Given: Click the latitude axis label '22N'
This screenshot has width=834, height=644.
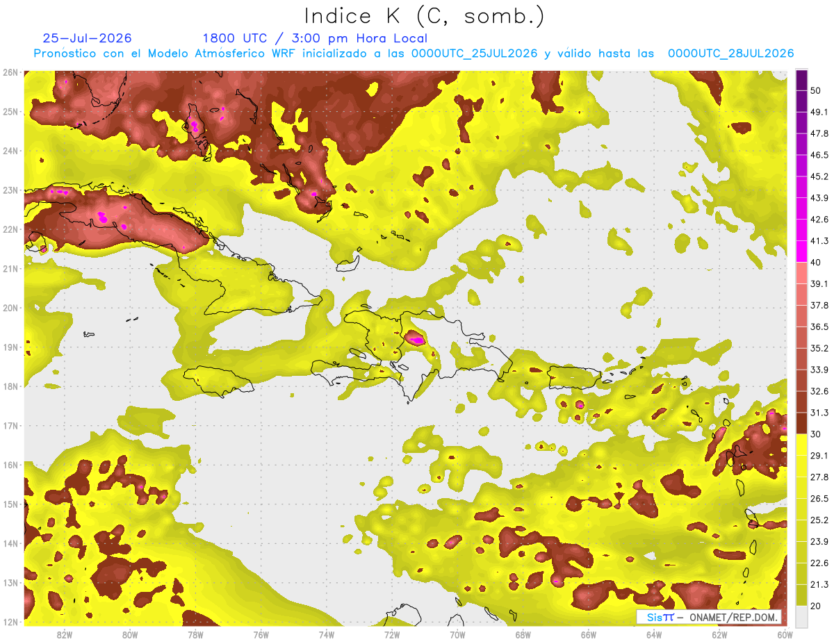Looking at the screenshot, I should [x=10, y=229].
